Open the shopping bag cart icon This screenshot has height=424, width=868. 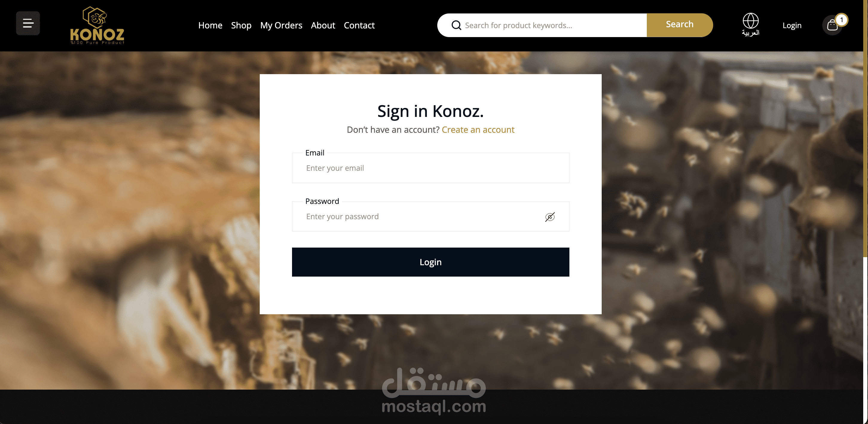832,25
